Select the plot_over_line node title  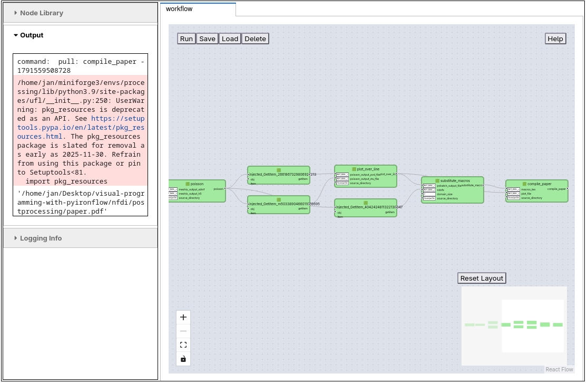pos(368,169)
